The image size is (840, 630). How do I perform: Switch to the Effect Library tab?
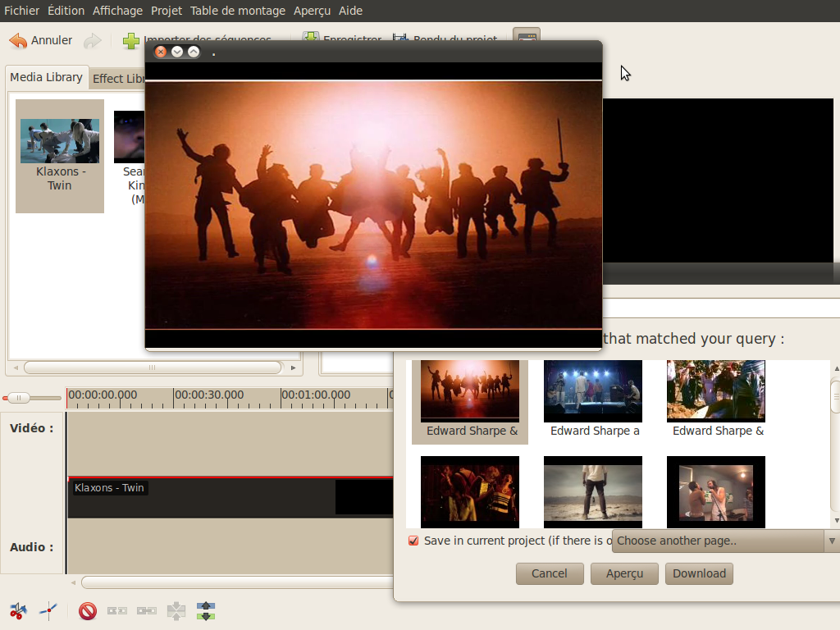[118, 79]
